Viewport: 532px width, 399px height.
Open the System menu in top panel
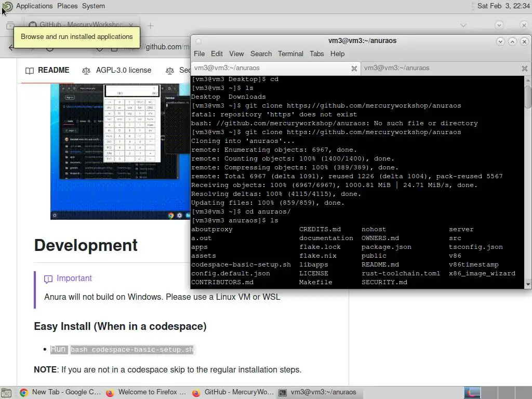pos(94,6)
